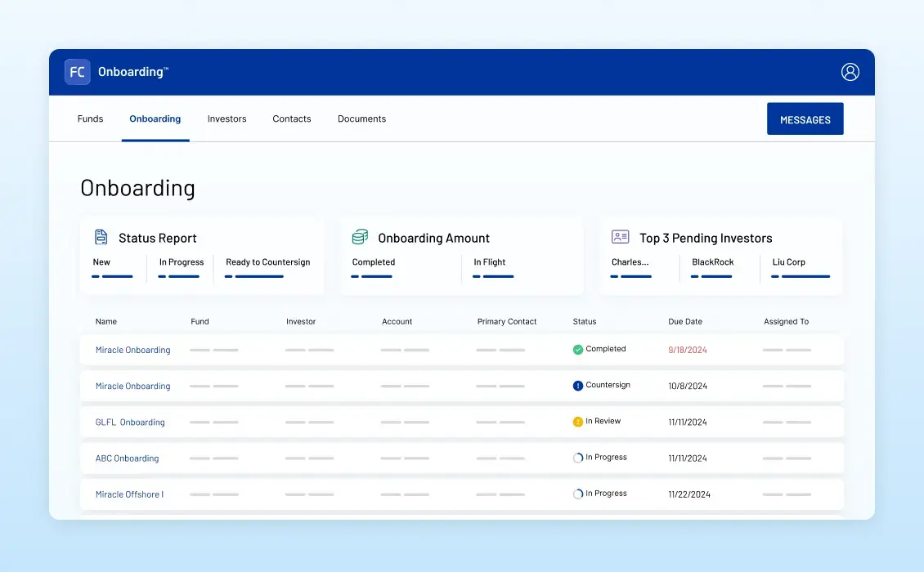Open the Miracle Offshore I link

(x=129, y=494)
